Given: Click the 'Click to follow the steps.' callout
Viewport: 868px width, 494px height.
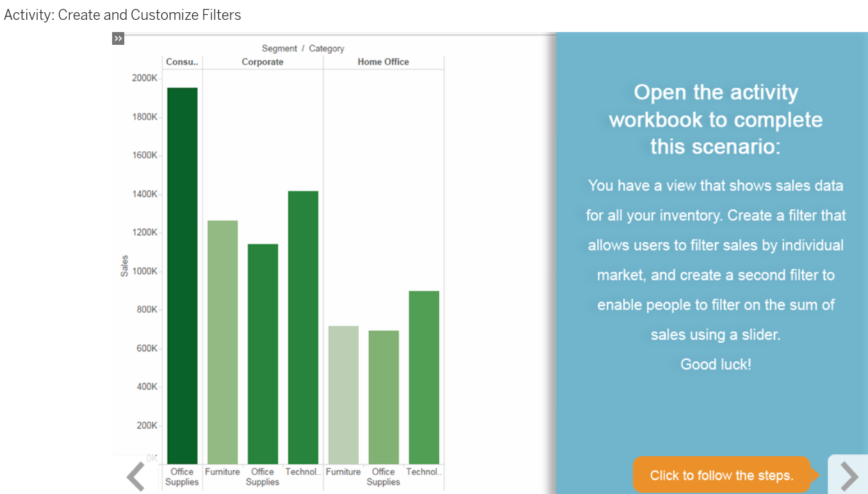Looking at the screenshot, I should pos(721,475).
